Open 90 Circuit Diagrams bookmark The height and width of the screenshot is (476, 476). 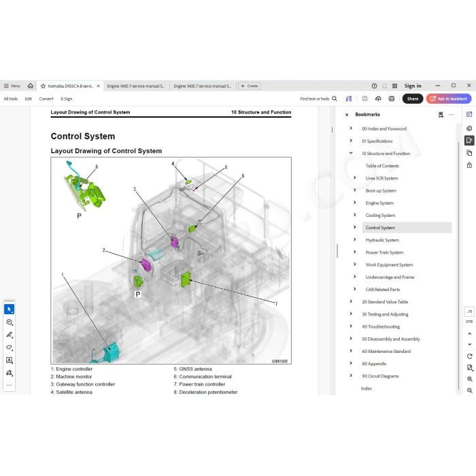[x=380, y=376]
